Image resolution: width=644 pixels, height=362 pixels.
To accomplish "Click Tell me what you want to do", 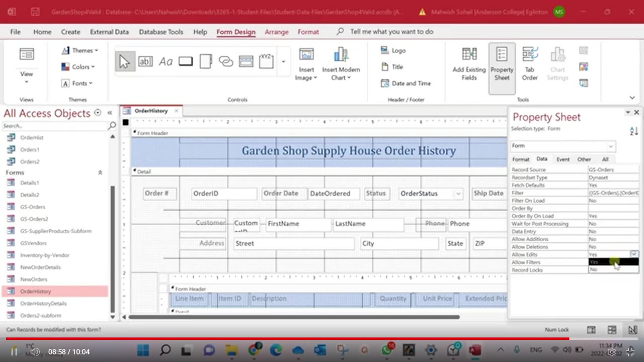I will 391,32.
